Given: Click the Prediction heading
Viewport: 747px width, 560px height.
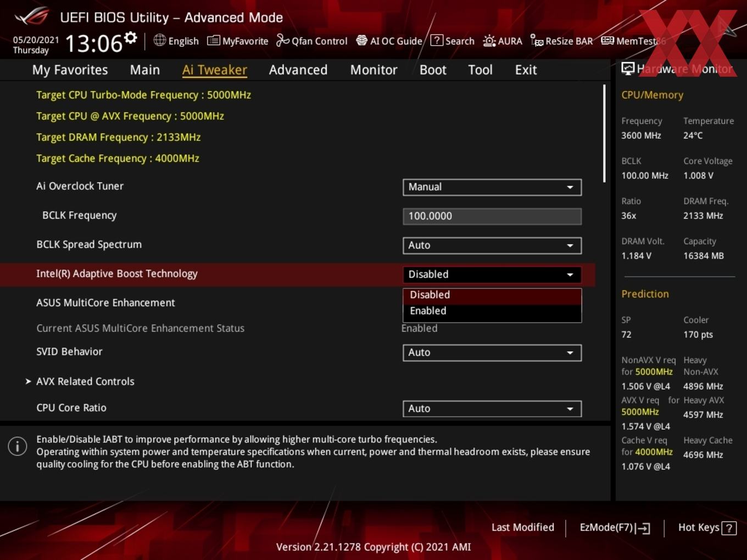Looking at the screenshot, I should click(x=645, y=294).
